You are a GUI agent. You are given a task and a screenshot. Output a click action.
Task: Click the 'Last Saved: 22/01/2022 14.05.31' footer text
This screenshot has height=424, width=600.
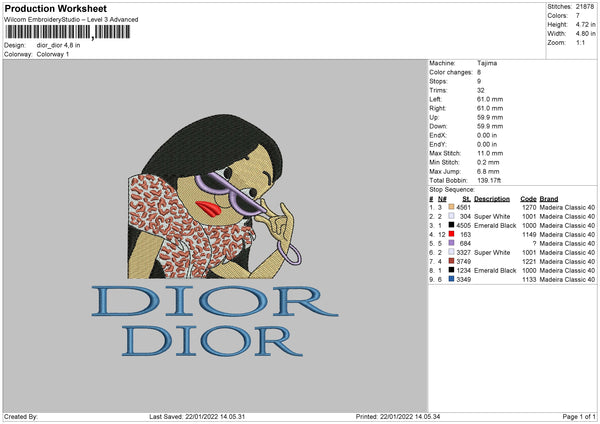pyautogui.click(x=197, y=416)
